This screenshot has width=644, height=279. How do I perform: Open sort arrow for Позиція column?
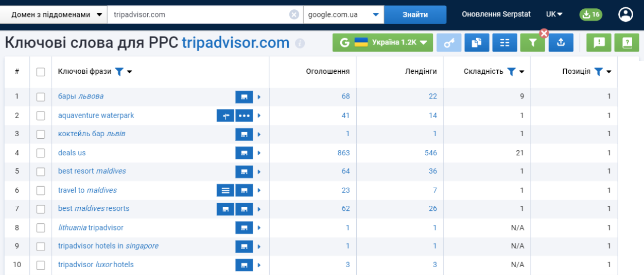coord(609,72)
